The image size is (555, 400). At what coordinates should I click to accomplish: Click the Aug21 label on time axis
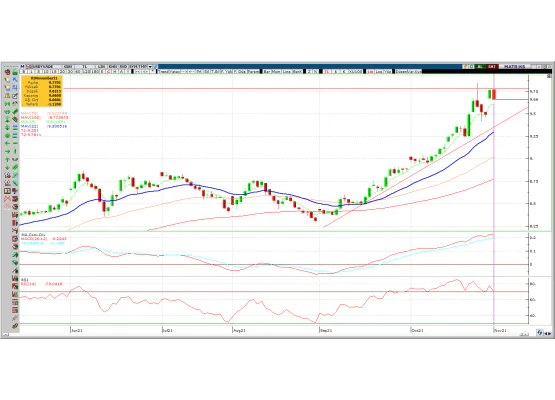(239, 330)
